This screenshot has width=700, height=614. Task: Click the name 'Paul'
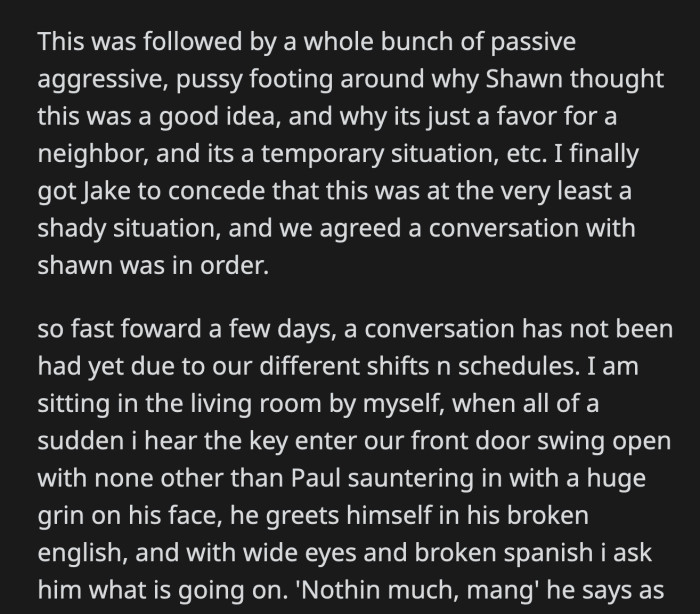coord(316,479)
